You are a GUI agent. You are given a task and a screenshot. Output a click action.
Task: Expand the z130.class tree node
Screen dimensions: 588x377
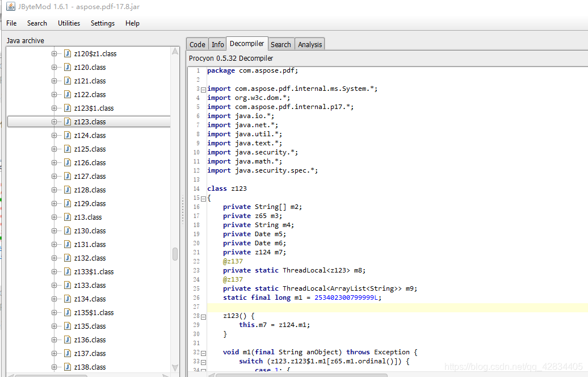(54, 231)
